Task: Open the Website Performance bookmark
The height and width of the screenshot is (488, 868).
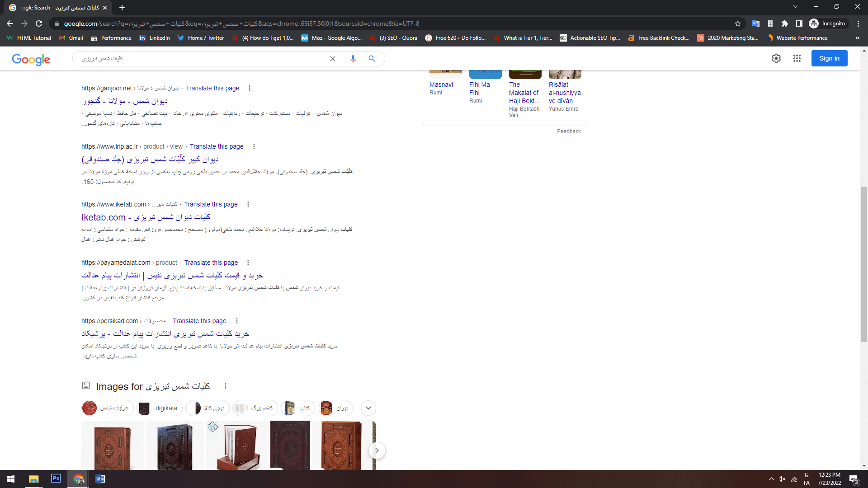Action: coord(797,38)
